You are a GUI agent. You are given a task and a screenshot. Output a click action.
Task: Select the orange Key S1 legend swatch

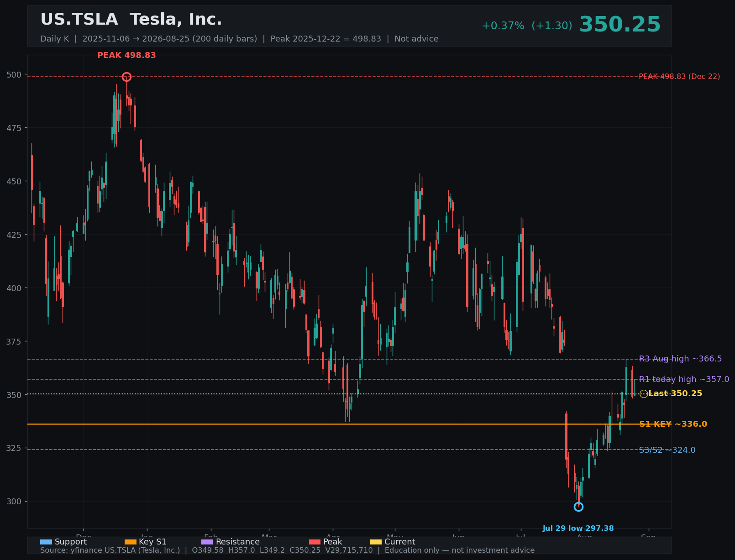tap(131, 542)
